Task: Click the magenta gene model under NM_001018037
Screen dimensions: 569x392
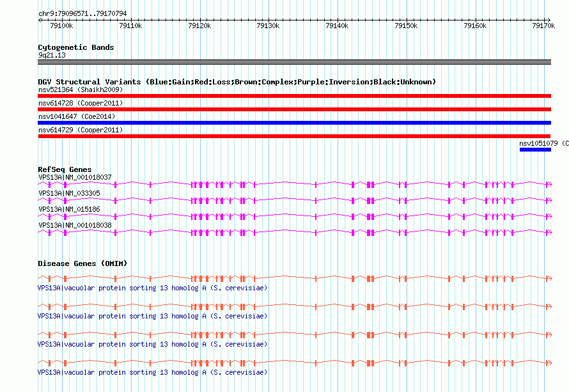Action: [x=295, y=185]
